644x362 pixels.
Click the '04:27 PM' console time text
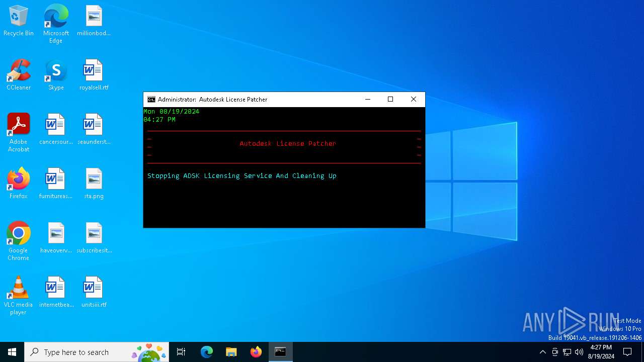click(x=159, y=120)
